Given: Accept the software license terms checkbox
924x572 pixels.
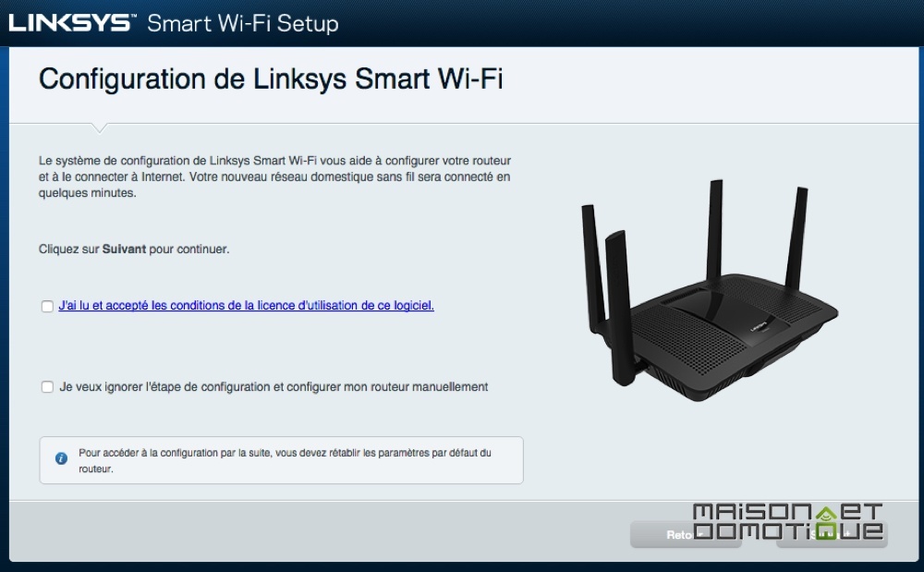Looking at the screenshot, I should tap(48, 306).
